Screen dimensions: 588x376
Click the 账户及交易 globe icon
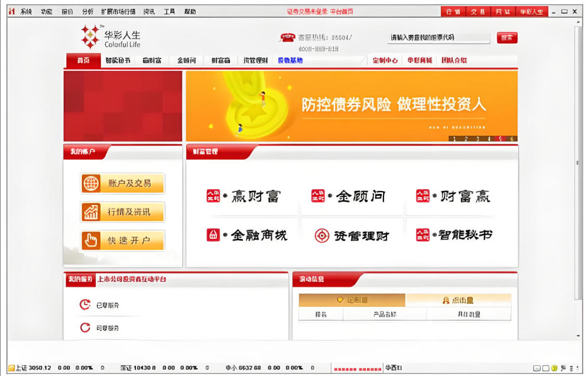point(92,183)
